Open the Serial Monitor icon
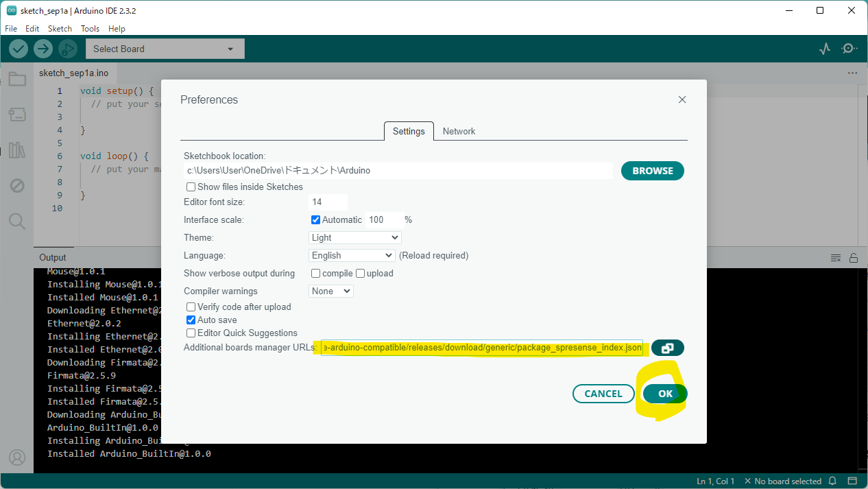 tap(849, 49)
